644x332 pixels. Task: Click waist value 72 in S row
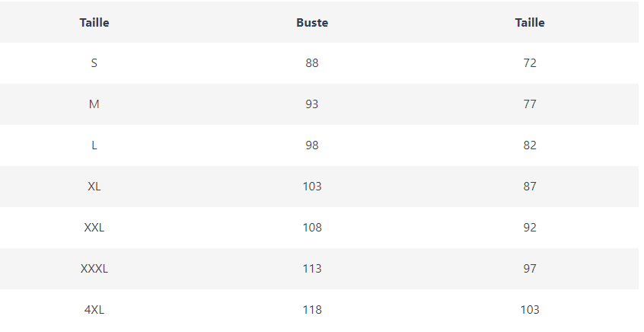coord(530,63)
